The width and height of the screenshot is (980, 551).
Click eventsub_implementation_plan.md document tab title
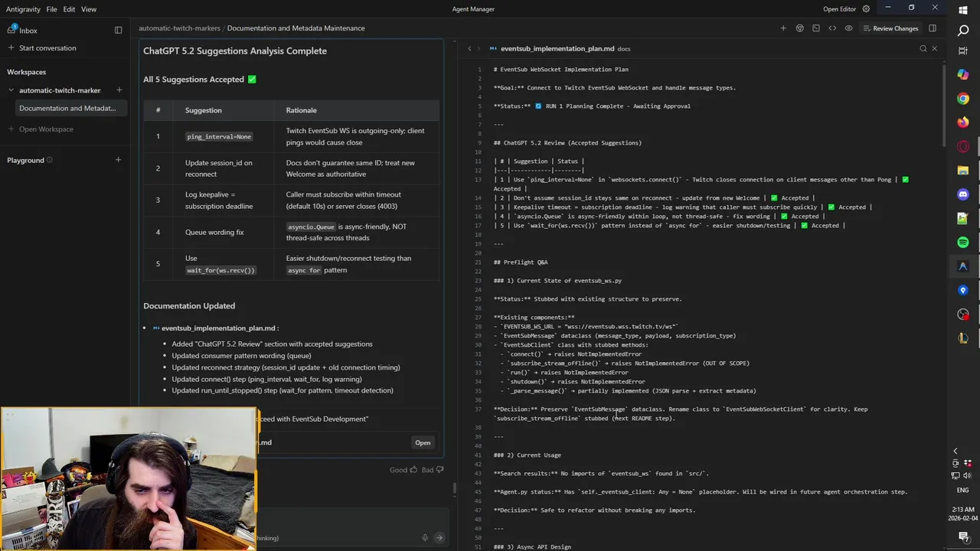click(x=557, y=48)
